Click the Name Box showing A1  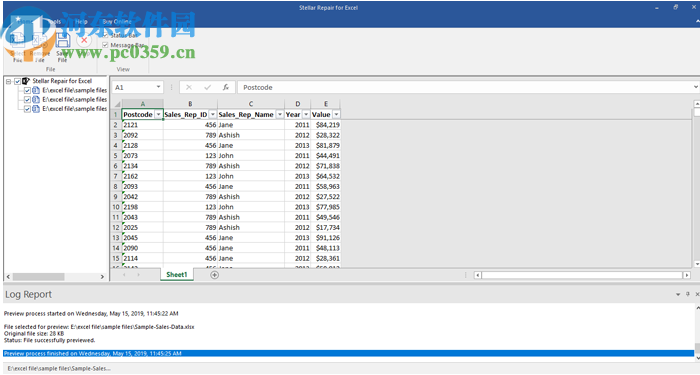(133, 88)
